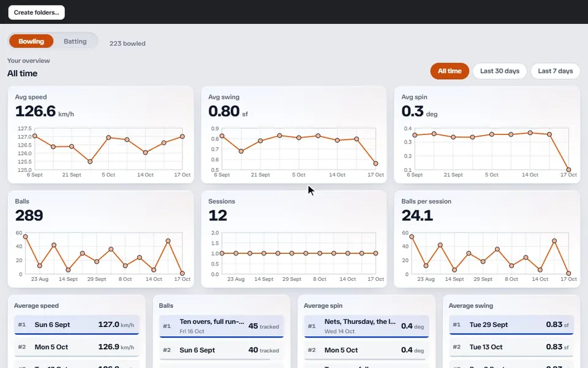This screenshot has width=588, height=368.
Task: Click the 24.1 balls per session value
Action: click(x=417, y=215)
